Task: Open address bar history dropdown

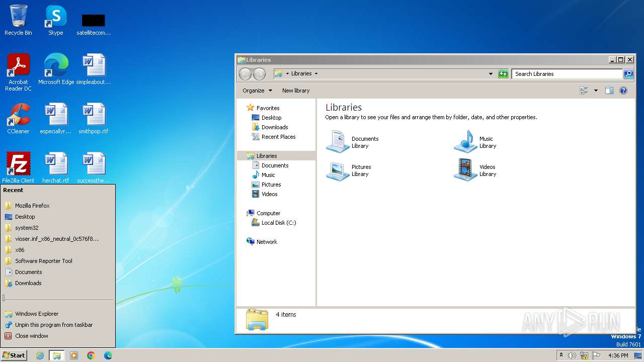Action: point(491,74)
